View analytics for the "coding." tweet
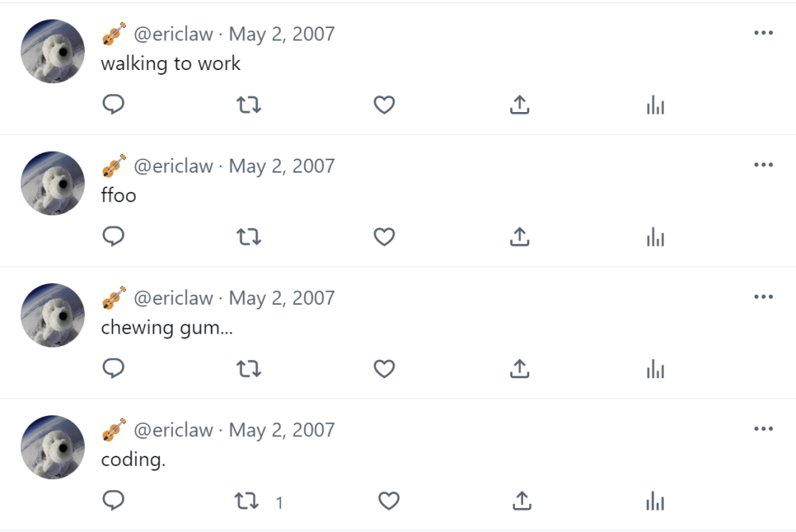This screenshot has width=796, height=532. point(655,502)
